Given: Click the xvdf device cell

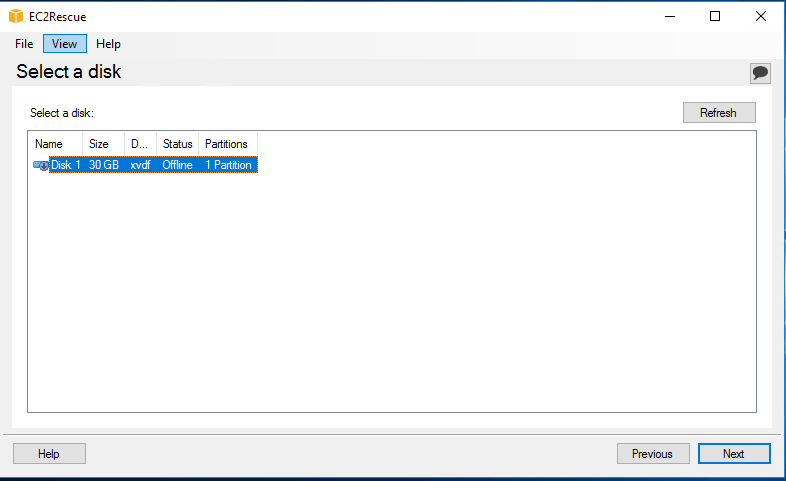Looking at the screenshot, I should pyautogui.click(x=140, y=165).
